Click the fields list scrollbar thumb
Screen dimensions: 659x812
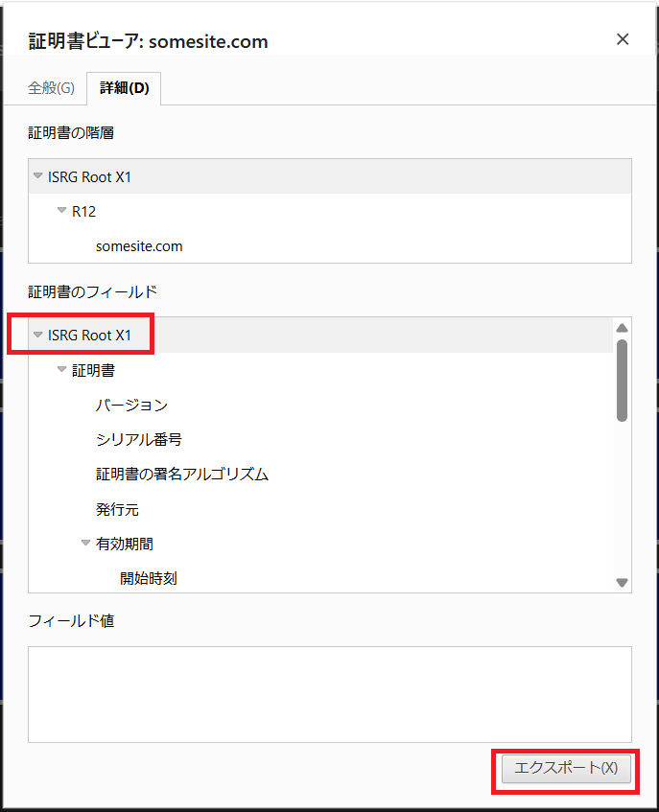tap(622, 380)
